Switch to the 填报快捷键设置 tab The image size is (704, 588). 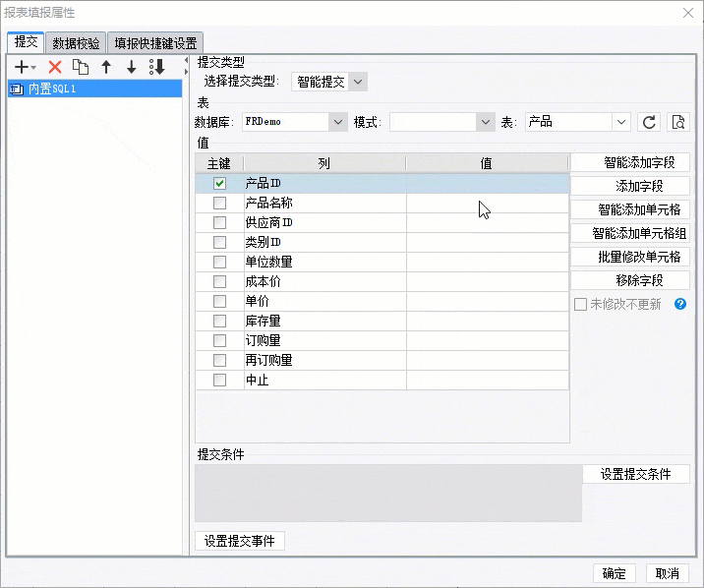(x=155, y=43)
